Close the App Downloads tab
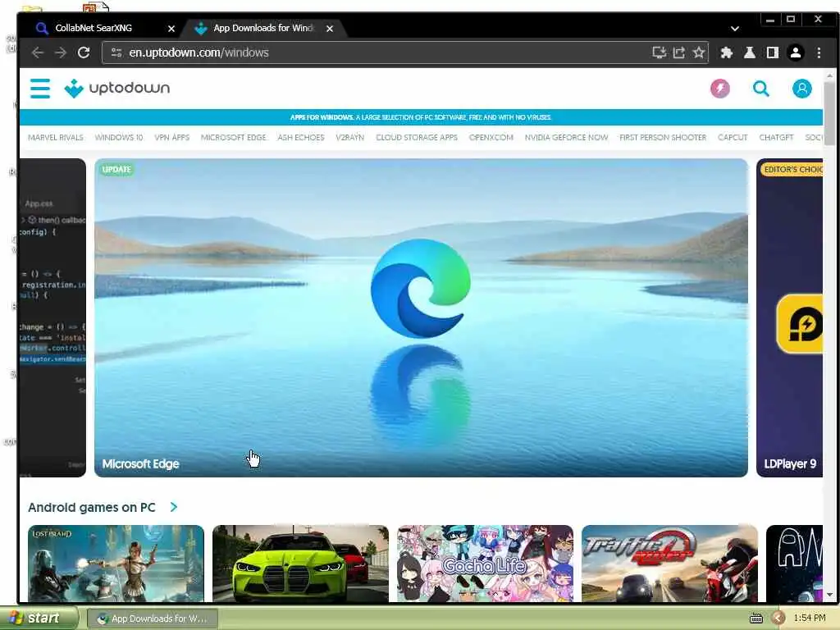840x630 pixels. point(330,29)
